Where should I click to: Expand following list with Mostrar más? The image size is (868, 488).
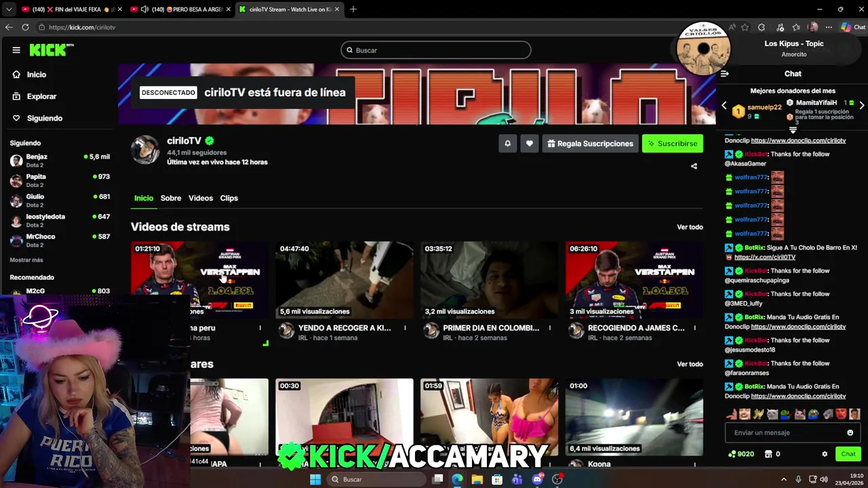(26, 260)
